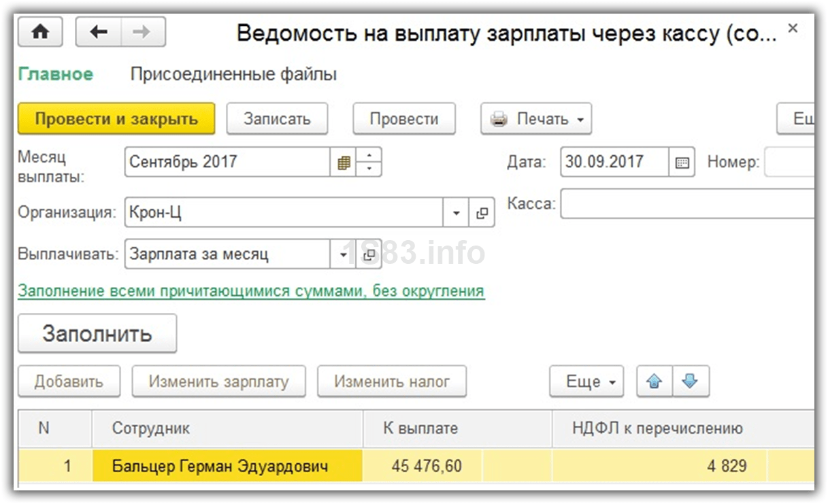This screenshot has height=504, width=828.
Task: Click the Номер input field
Action: [x=789, y=163]
